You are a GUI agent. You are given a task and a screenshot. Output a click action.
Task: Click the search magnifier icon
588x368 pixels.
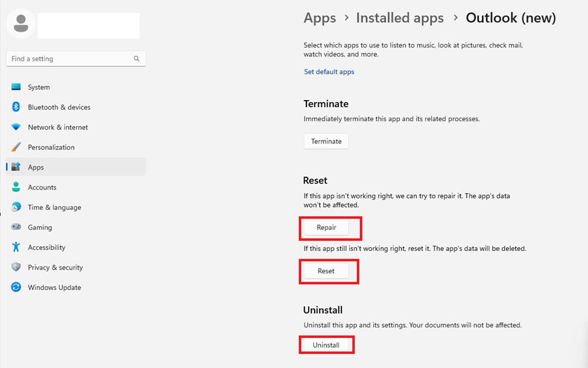pyautogui.click(x=136, y=59)
